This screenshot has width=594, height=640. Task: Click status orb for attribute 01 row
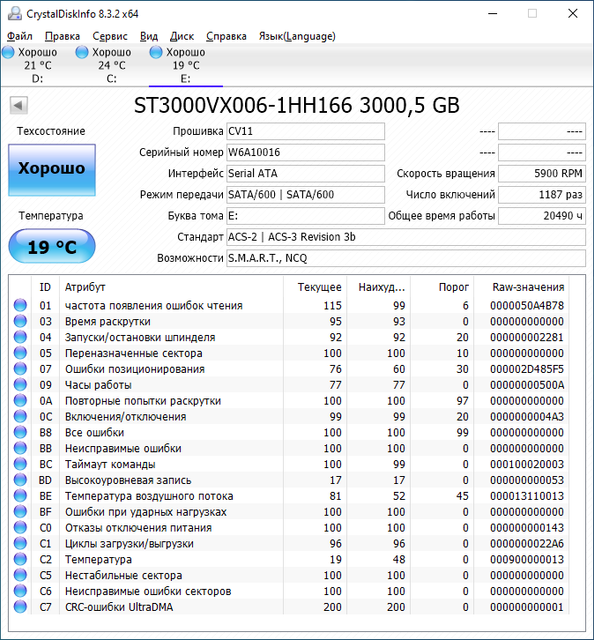coord(20,305)
